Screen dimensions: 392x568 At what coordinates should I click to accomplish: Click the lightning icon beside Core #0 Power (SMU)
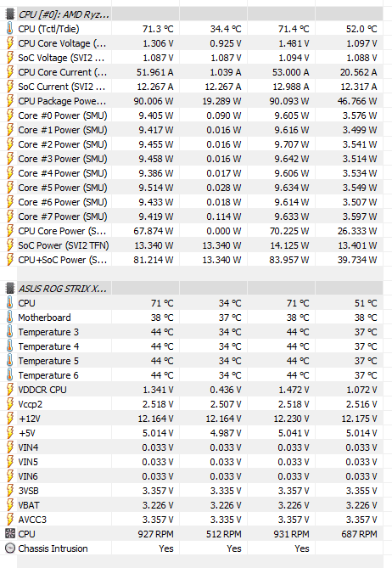pyautogui.click(x=10, y=115)
